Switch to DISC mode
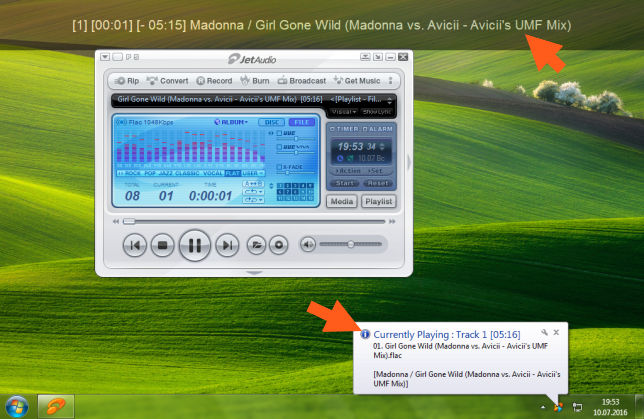 [271, 122]
